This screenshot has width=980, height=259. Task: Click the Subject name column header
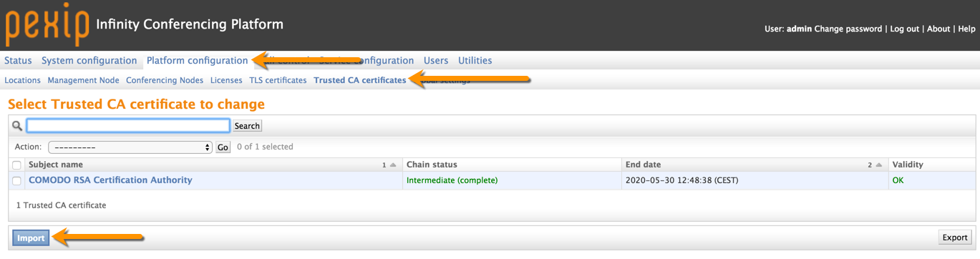click(56, 165)
